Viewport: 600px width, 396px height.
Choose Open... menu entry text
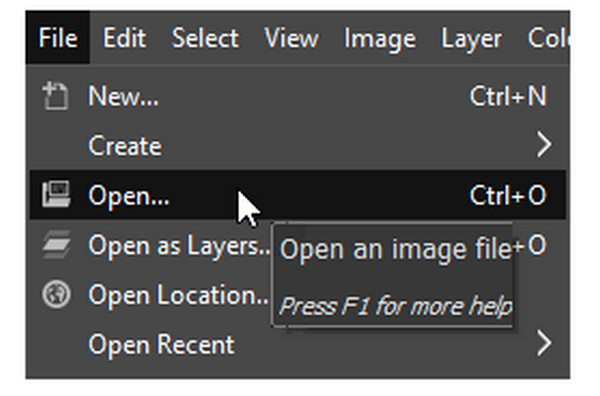coord(129,196)
